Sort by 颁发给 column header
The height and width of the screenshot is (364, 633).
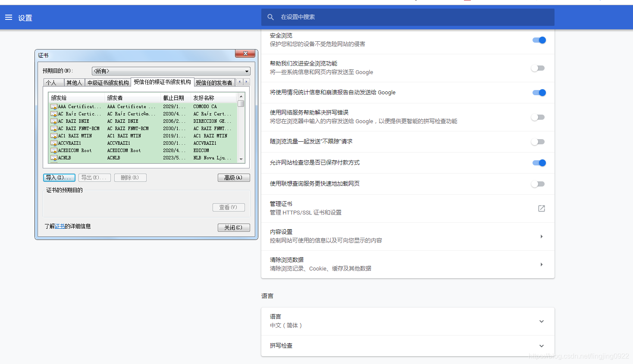[x=76, y=98]
